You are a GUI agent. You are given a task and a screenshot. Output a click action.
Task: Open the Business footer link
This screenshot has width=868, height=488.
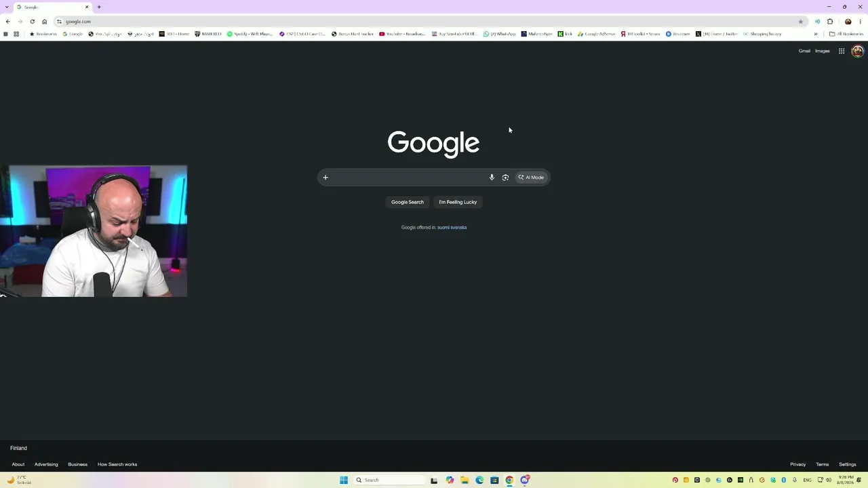click(x=77, y=464)
